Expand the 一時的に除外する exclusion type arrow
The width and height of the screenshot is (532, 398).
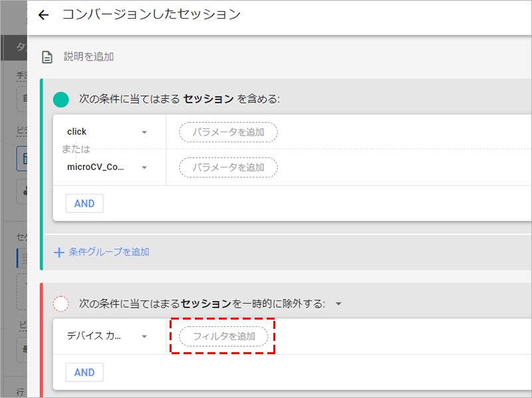(x=338, y=304)
